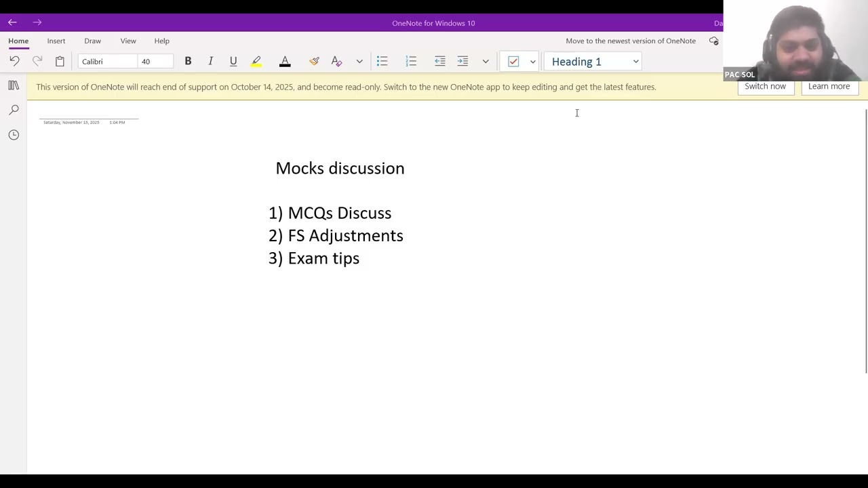The width and height of the screenshot is (868, 488).
Task: Click the page date Saturday, November 15, 2025
Action: coord(71,123)
